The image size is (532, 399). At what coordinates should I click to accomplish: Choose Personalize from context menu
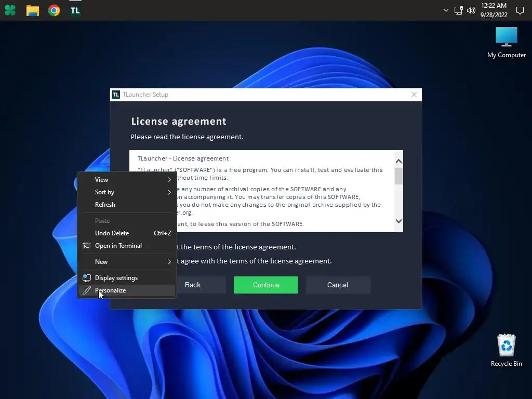pos(127,290)
